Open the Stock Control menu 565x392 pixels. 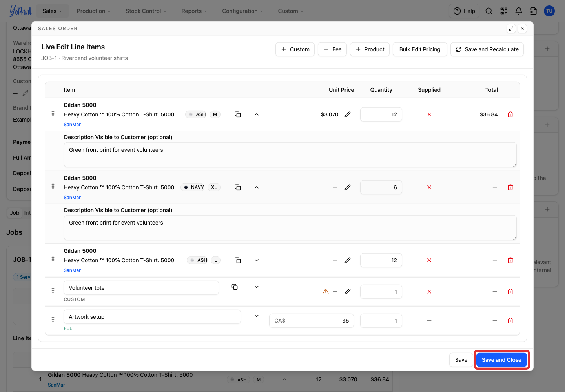146,11
